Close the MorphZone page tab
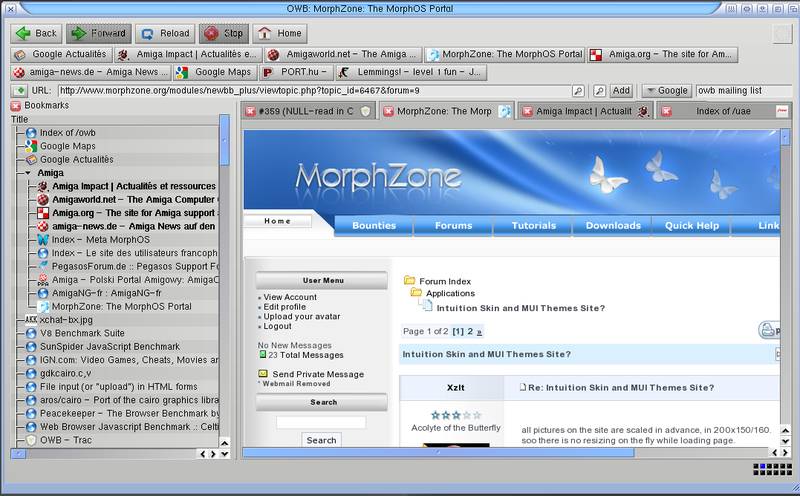Viewport: 800px width, 496px height. tap(389, 111)
